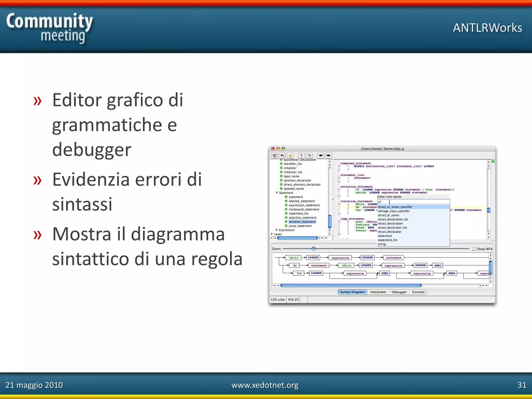The height and width of the screenshot is (399, 532).
Task: Select direct_abstract_declarator in the rules tree
Action: click(302, 184)
